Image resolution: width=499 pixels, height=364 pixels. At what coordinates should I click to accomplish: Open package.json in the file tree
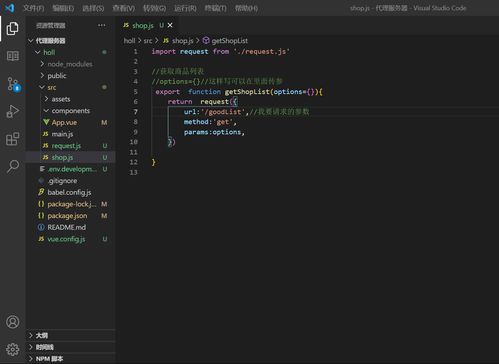point(71,216)
